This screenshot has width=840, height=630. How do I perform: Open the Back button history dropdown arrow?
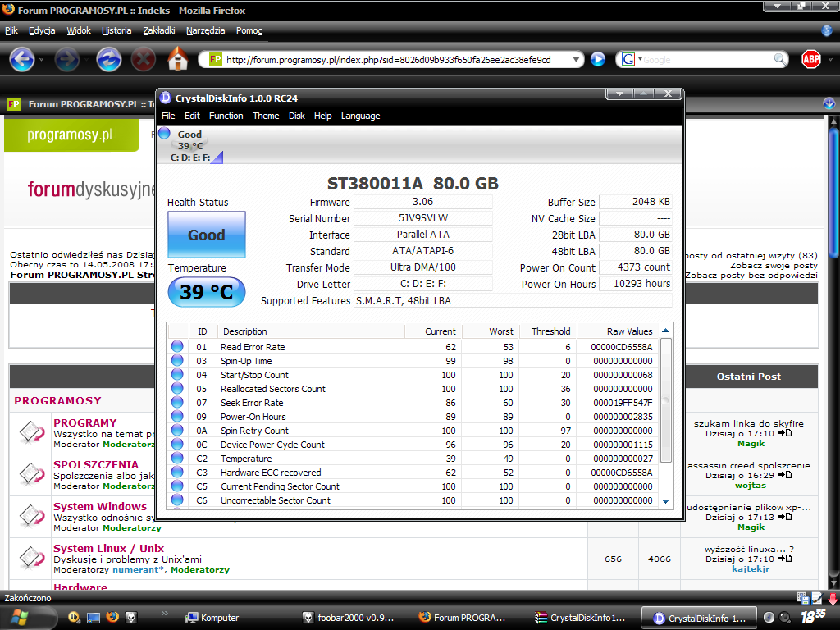(41, 59)
